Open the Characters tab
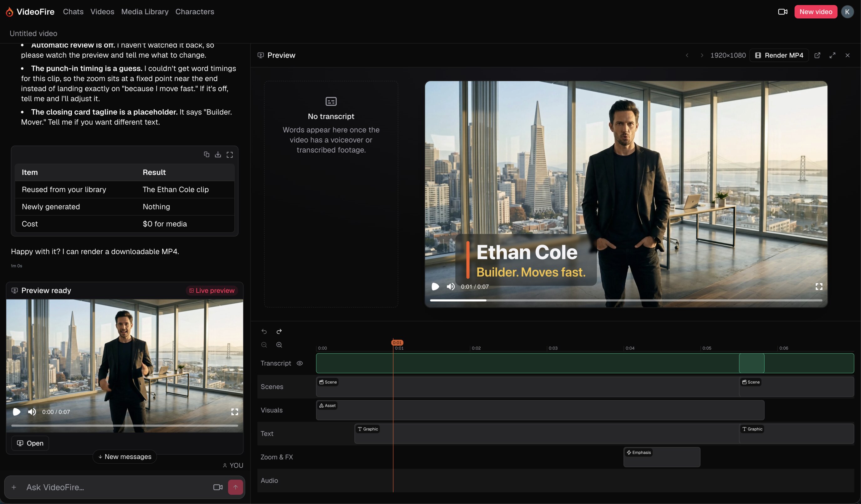The width and height of the screenshot is (861, 504). pos(195,12)
